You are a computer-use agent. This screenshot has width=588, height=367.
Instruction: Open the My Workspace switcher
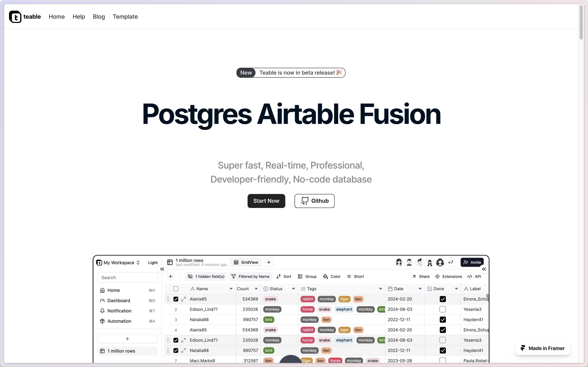(x=119, y=263)
